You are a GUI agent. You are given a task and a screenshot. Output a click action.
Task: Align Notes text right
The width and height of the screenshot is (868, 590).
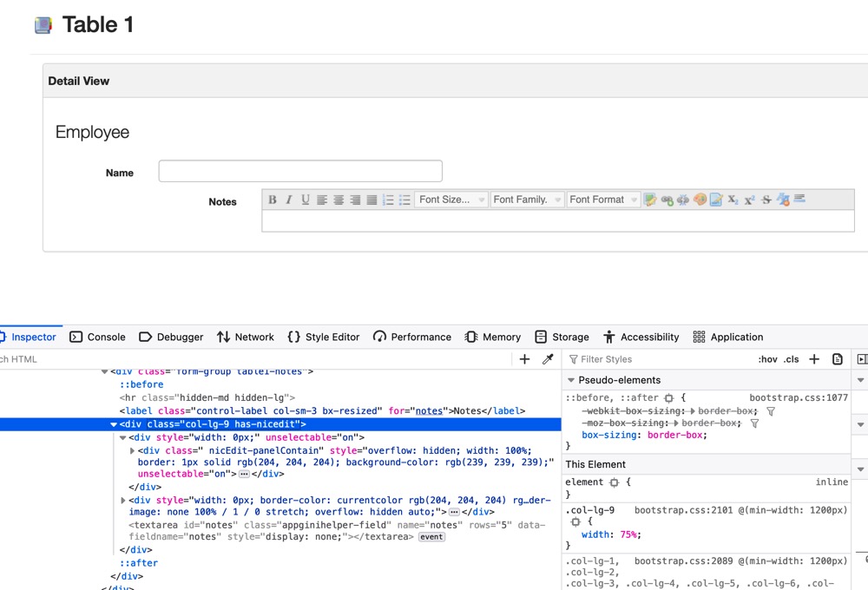click(355, 200)
